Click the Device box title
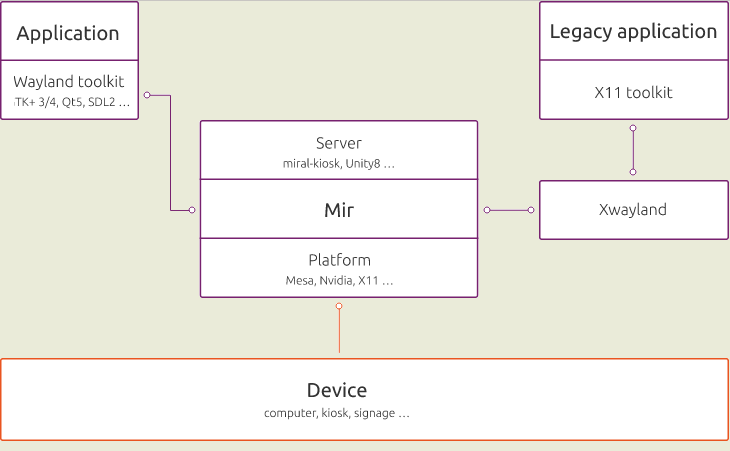 point(337,390)
